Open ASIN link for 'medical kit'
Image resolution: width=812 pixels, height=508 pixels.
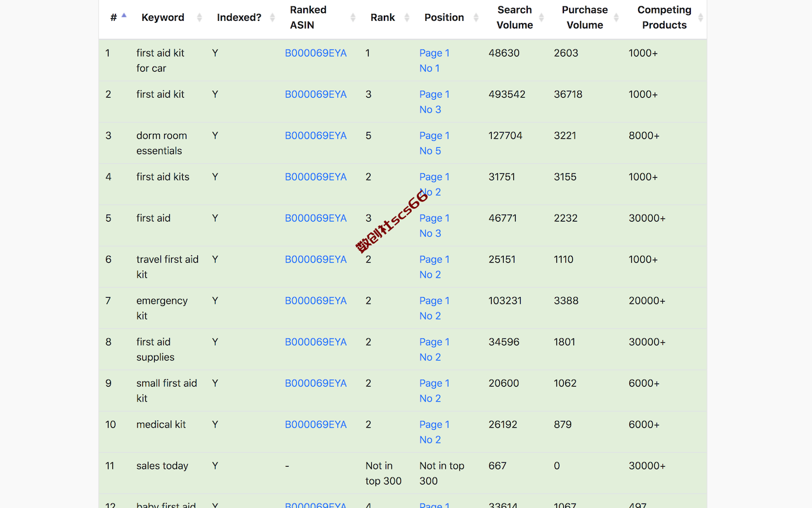pyautogui.click(x=316, y=425)
